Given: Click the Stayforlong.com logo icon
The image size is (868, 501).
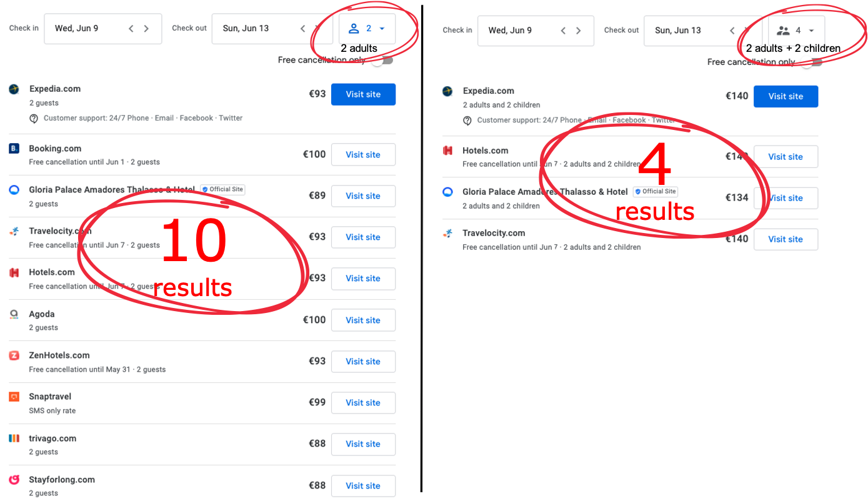Looking at the screenshot, I should [14, 480].
